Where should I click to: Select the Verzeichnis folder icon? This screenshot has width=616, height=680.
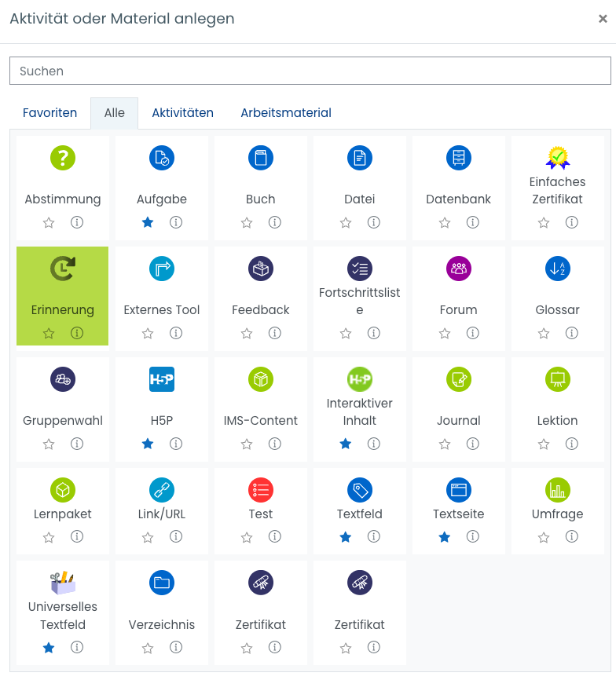point(162,583)
